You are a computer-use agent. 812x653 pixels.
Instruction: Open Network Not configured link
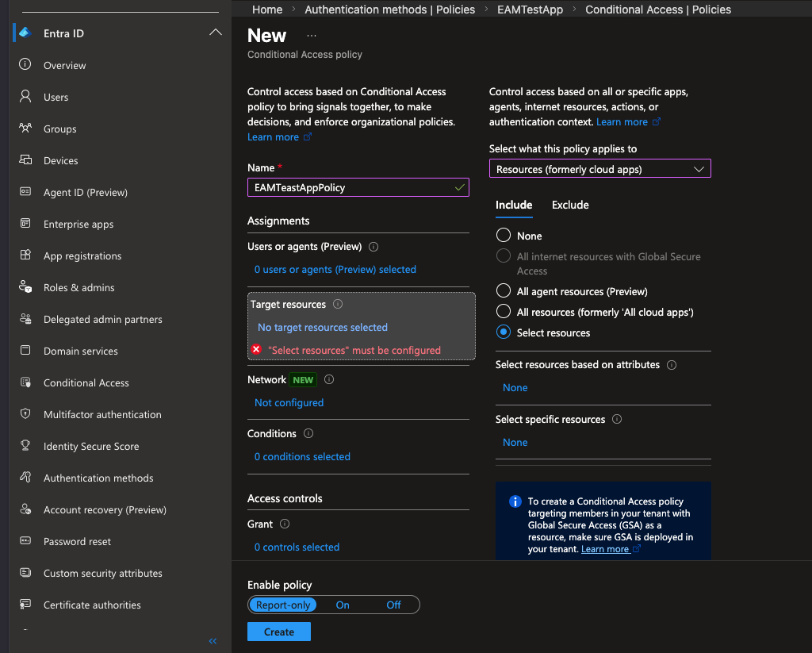point(289,403)
